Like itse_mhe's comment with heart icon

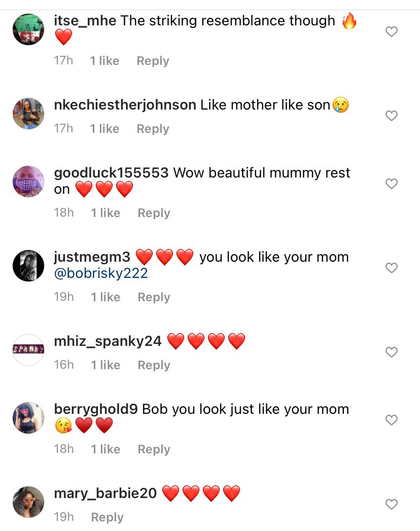[391, 31]
